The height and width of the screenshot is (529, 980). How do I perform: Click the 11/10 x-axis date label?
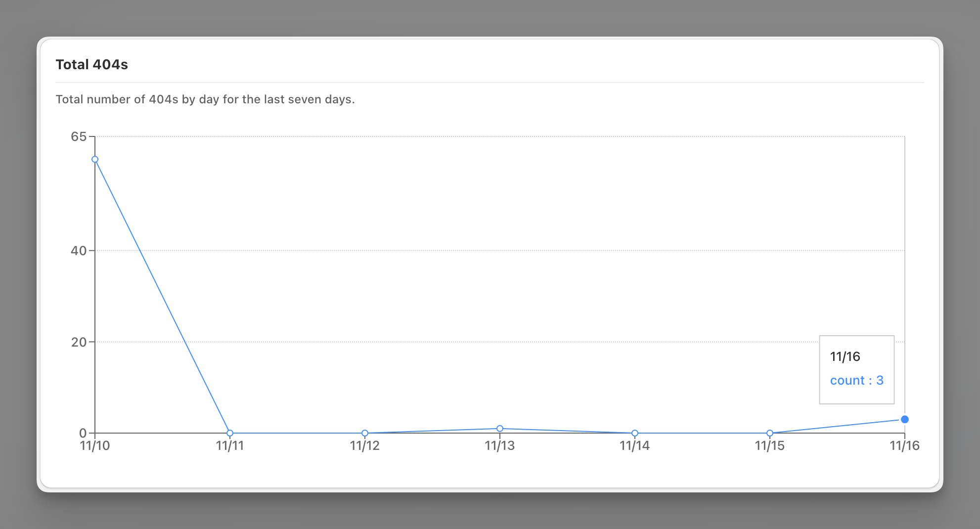pyautogui.click(x=95, y=446)
